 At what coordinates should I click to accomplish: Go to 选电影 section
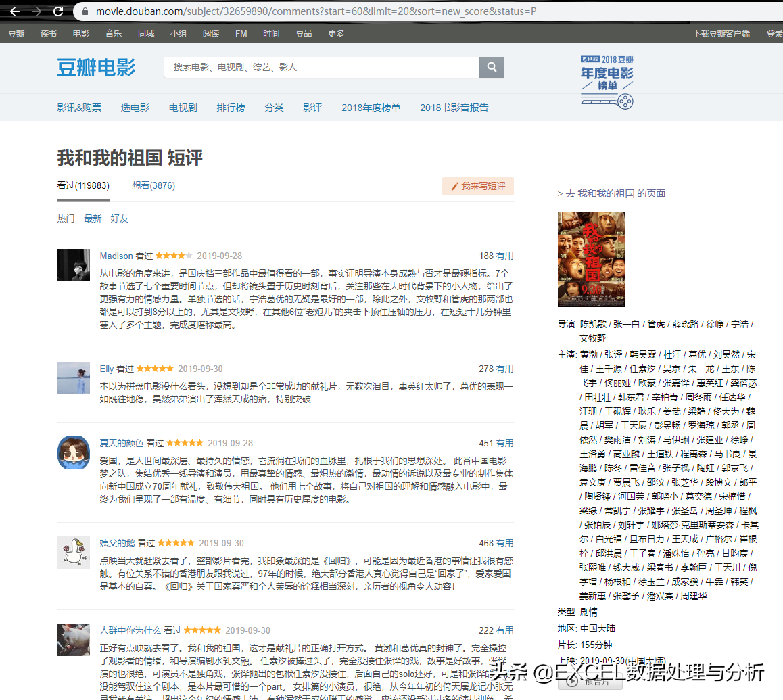(x=135, y=108)
